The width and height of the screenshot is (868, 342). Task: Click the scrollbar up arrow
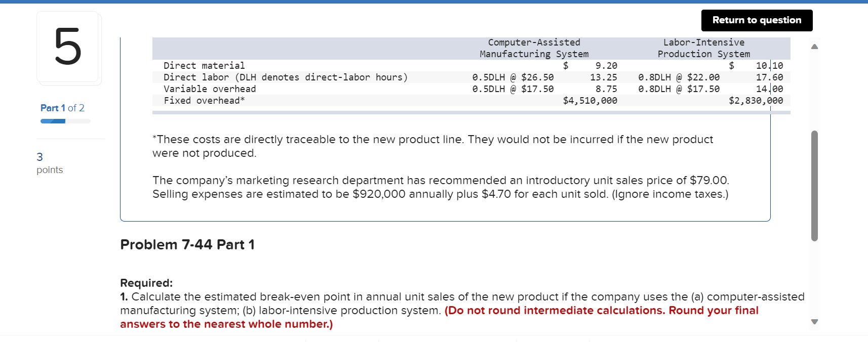click(x=814, y=46)
